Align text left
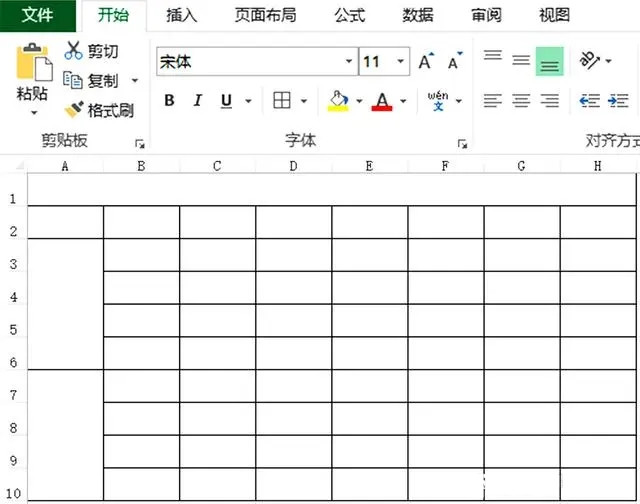The width and height of the screenshot is (640, 504). click(493, 100)
